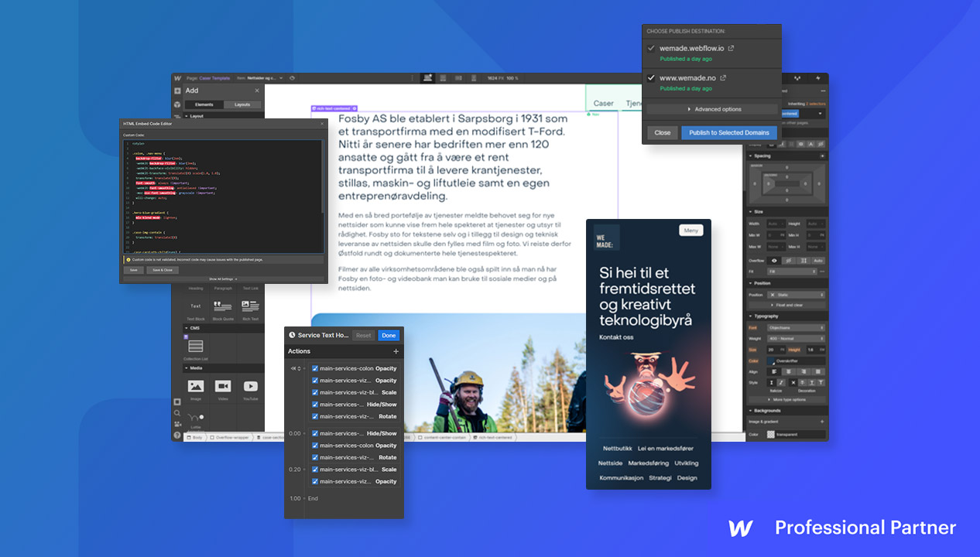Open the Add elements plus icon in left sidebar
This screenshot has height=557, width=980.
point(177,91)
